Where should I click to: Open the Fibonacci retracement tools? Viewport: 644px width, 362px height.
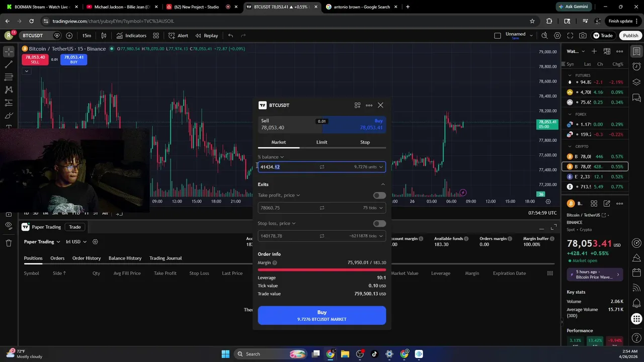pos(9,77)
